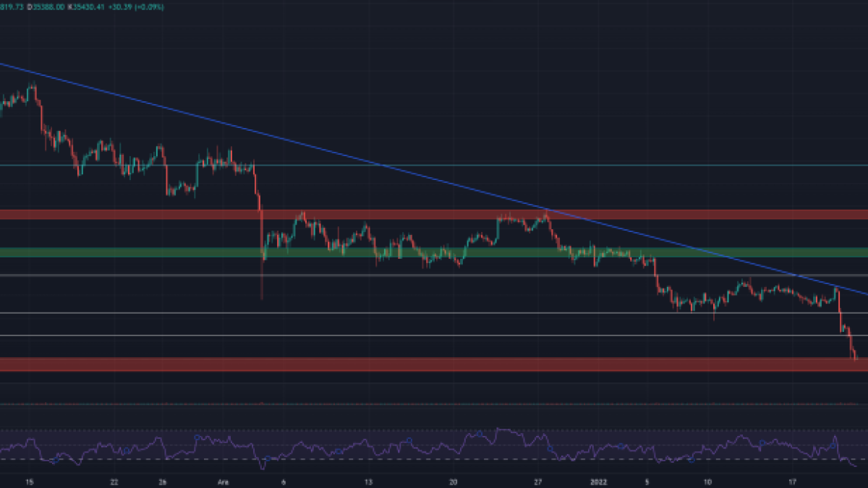Click date label 13 on the time axis
The height and width of the screenshot is (488, 868).
(x=368, y=481)
